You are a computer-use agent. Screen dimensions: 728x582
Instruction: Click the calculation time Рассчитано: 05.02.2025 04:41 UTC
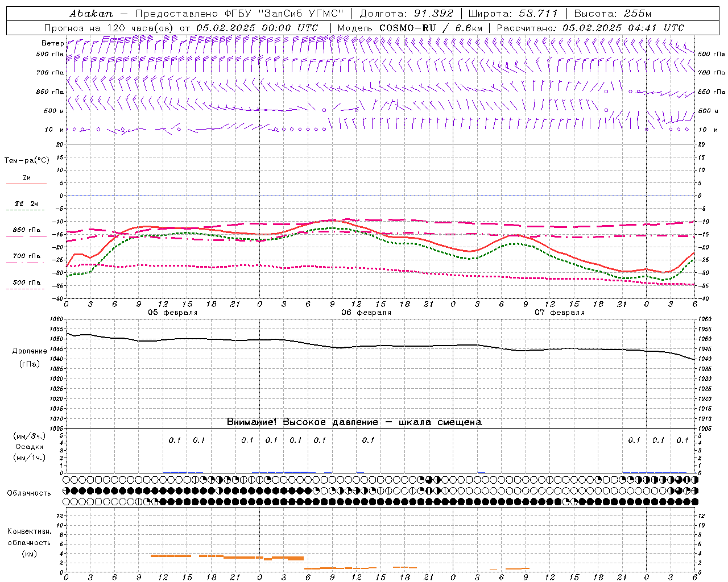pos(590,28)
